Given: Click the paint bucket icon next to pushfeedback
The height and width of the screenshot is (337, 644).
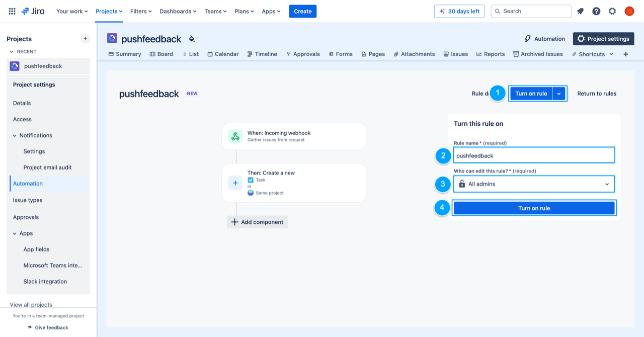Looking at the screenshot, I should (192, 39).
